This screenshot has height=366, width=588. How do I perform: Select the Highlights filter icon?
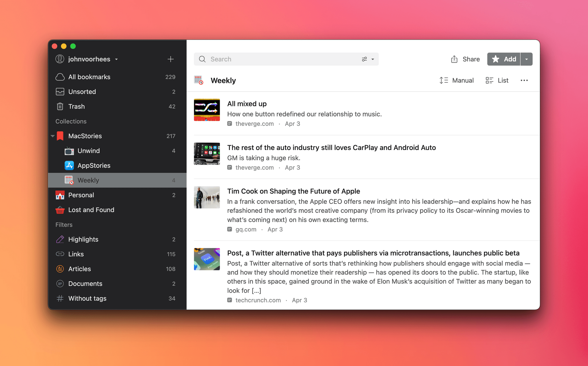(x=60, y=239)
